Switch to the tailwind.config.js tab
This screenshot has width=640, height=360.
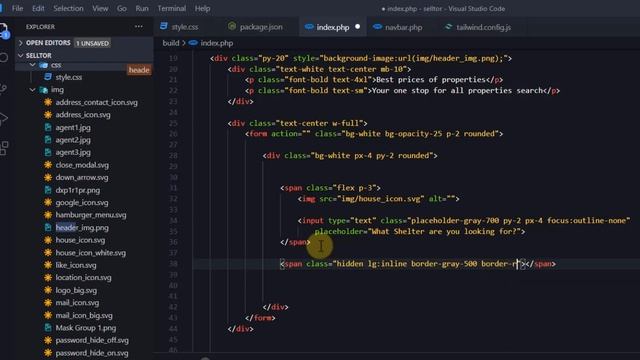click(483, 27)
